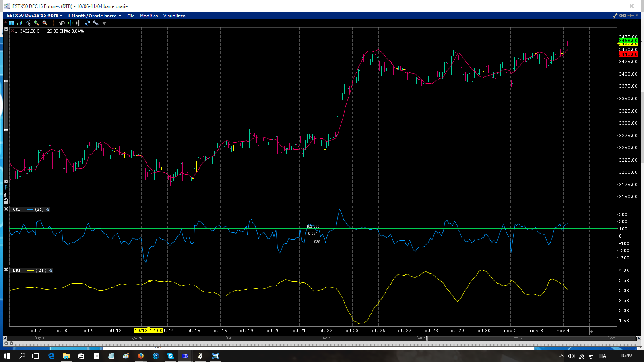The width and height of the screenshot is (644, 362).
Task: Select the text annotation T tool
Action: pos(11,23)
